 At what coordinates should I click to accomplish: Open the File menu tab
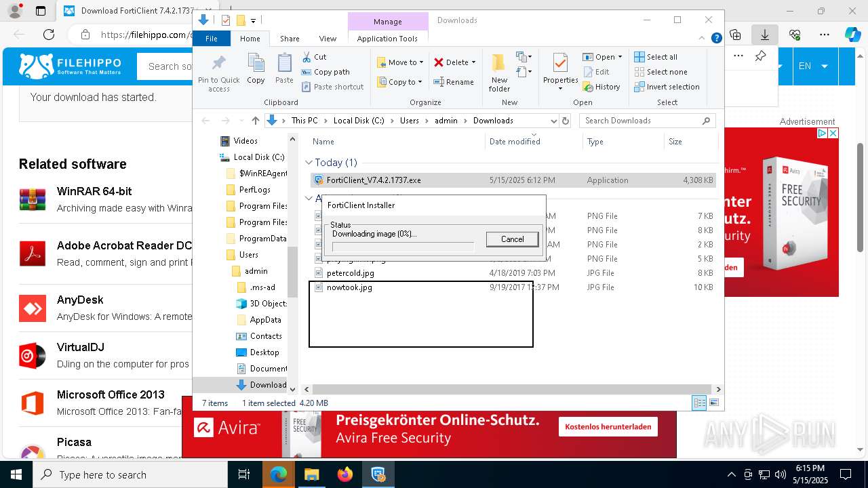(x=212, y=39)
